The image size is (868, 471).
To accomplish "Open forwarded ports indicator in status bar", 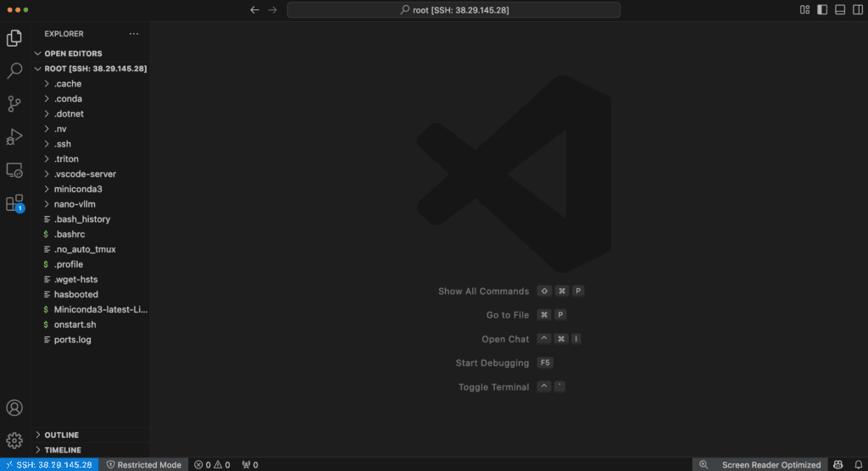I will (x=250, y=465).
